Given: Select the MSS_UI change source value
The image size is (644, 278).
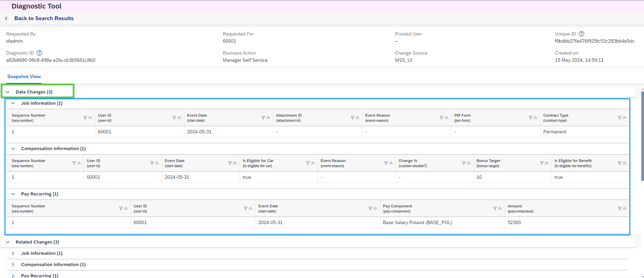Looking at the screenshot, I should (x=404, y=60).
